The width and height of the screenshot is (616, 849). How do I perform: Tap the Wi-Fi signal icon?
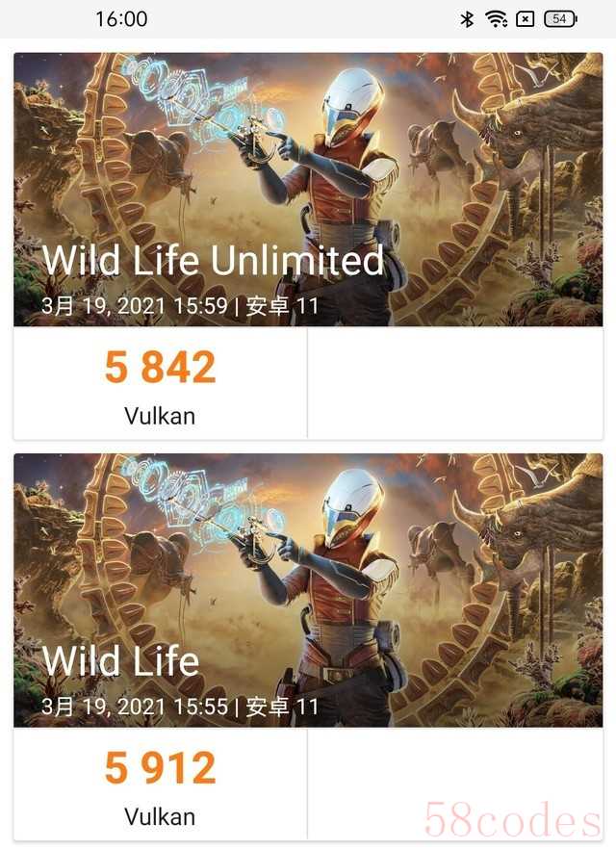496,19
